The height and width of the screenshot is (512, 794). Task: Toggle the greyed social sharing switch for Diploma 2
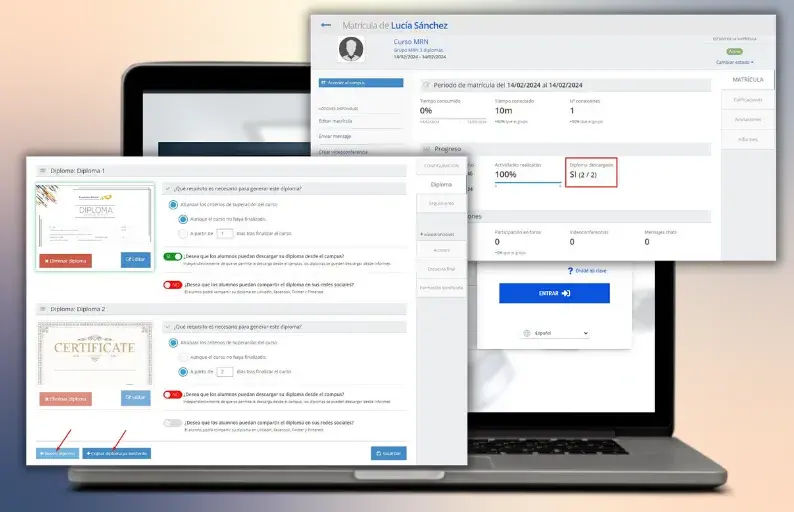point(173,423)
